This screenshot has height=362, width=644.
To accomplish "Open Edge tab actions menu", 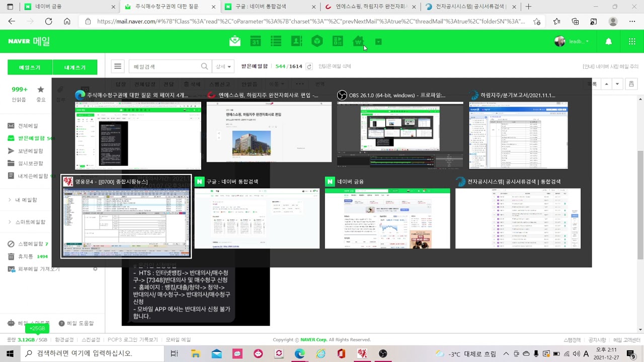I will pos(10,7).
